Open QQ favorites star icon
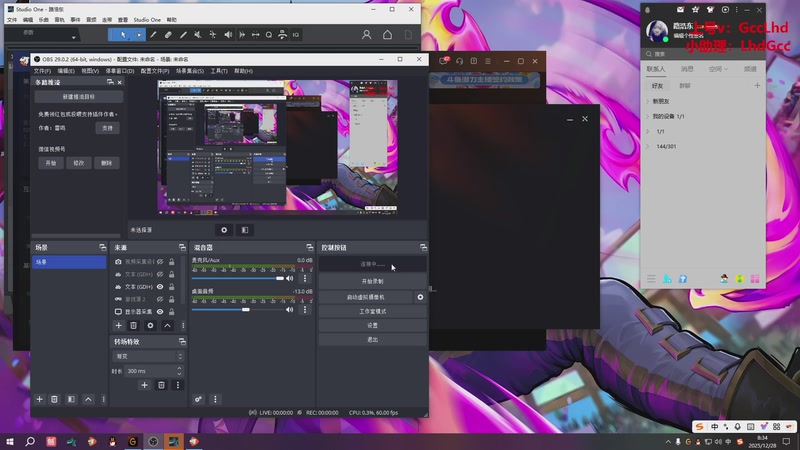The width and height of the screenshot is (800, 450). tap(695, 10)
